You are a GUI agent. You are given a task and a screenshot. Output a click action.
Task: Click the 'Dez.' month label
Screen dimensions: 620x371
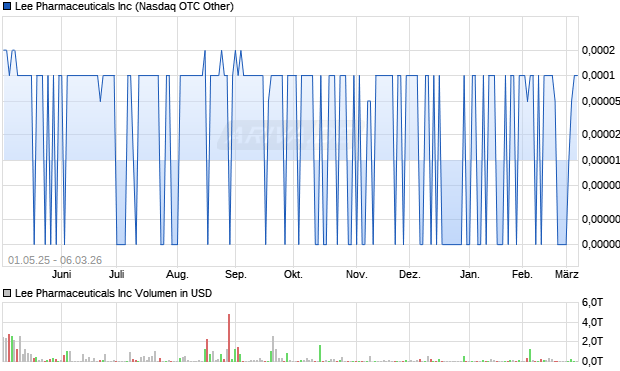[x=409, y=274]
